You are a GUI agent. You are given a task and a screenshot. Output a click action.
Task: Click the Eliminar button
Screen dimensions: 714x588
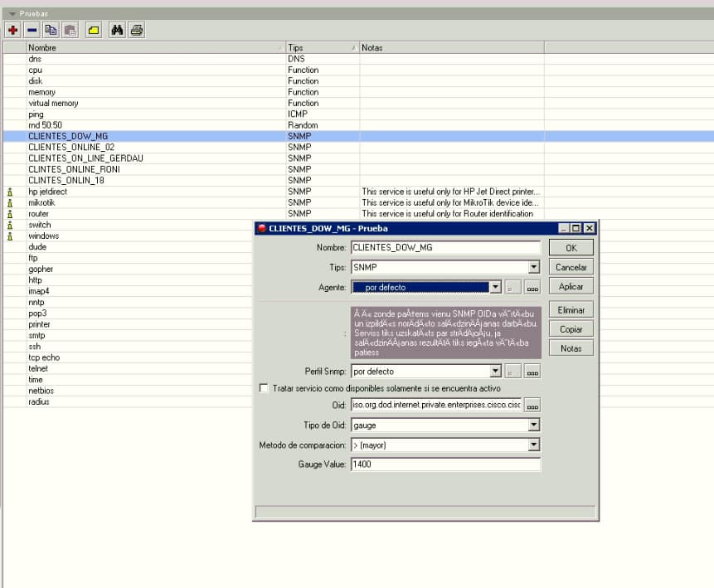point(571,310)
